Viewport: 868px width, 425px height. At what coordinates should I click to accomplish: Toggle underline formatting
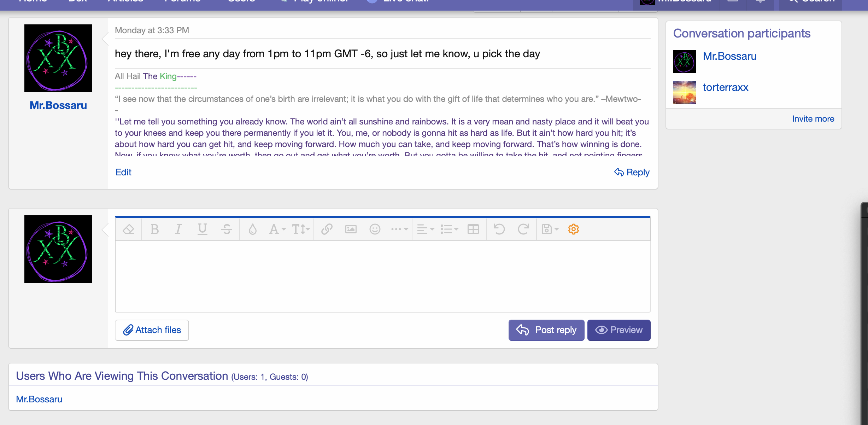[x=202, y=229]
